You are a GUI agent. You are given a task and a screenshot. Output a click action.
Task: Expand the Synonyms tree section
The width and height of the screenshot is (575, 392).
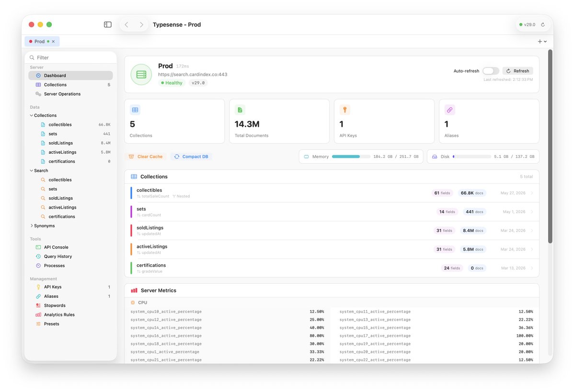tap(32, 225)
